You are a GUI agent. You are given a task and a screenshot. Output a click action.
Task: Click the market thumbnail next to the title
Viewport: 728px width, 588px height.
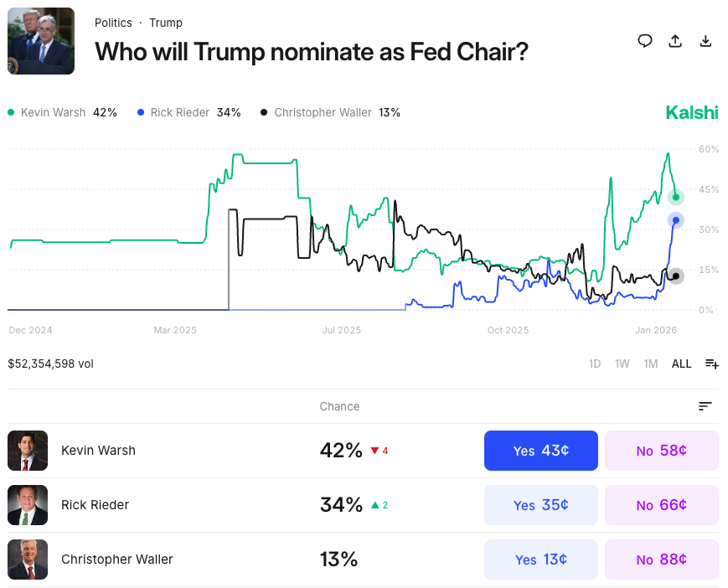40,40
